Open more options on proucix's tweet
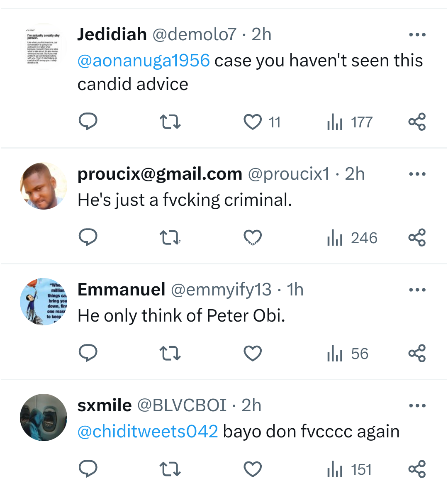This screenshot has height=488, width=448. point(417,174)
